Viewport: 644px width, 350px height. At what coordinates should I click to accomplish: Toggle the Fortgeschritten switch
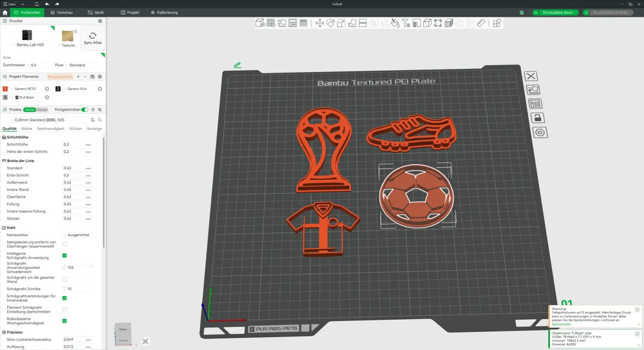(84, 109)
